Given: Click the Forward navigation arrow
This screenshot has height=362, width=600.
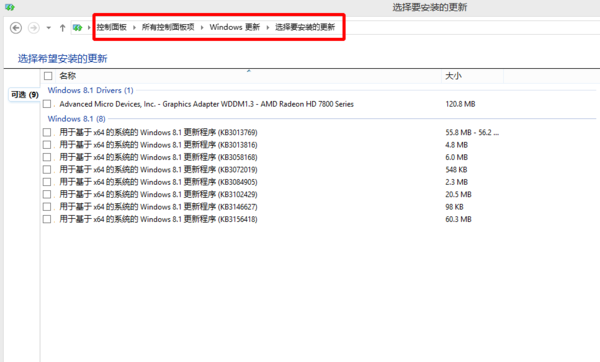Looking at the screenshot, I should (34, 28).
